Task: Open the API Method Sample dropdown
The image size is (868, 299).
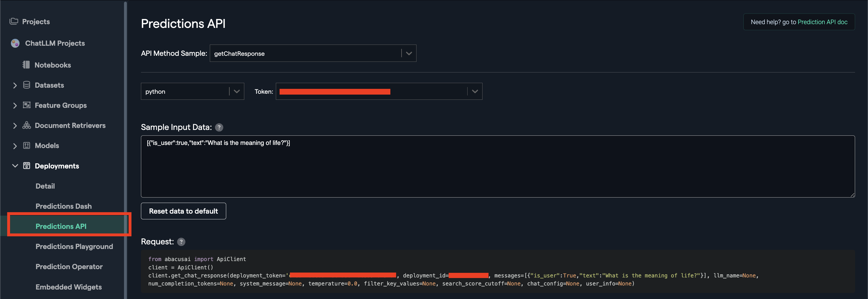Action: [409, 53]
